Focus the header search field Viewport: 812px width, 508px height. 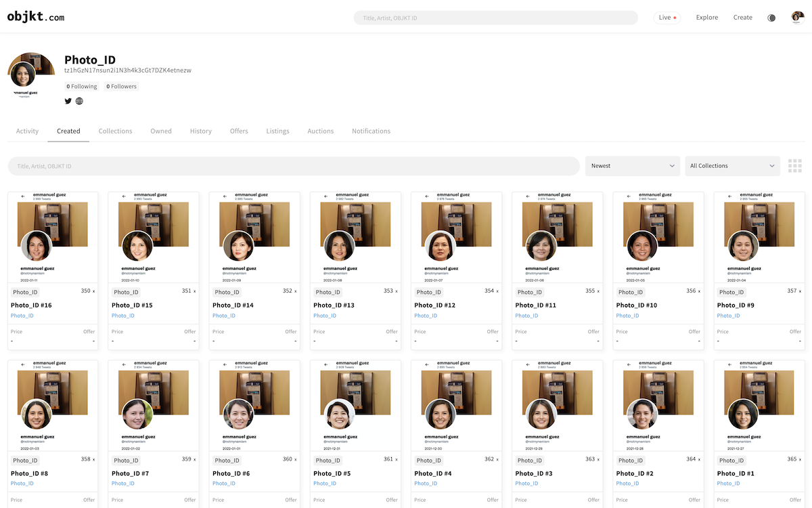tap(496, 18)
